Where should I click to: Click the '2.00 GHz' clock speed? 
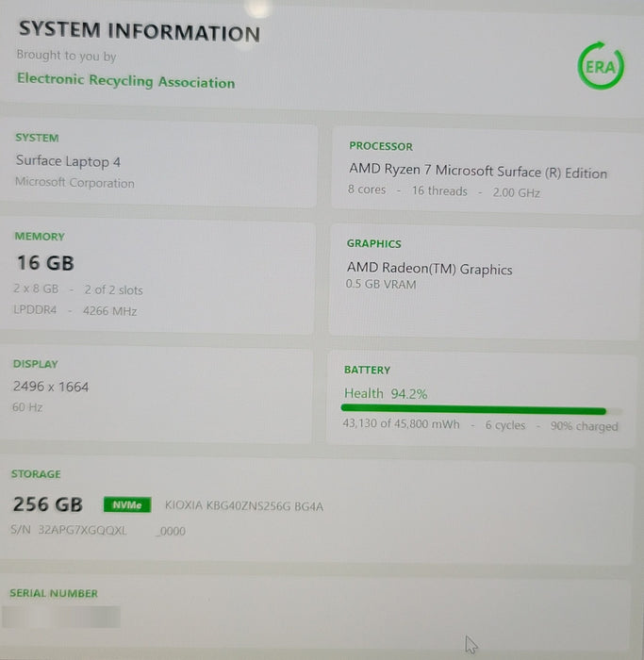tap(517, 192)
